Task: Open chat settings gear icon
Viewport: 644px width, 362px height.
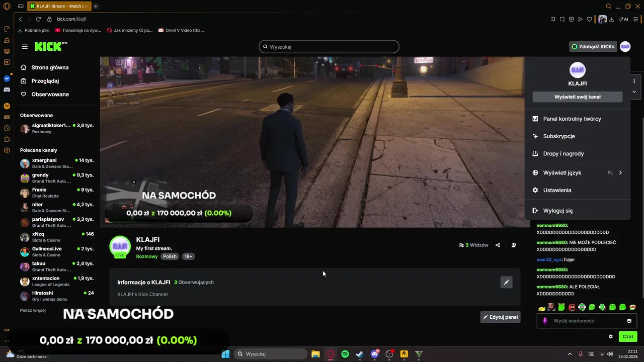Action: [611, 337]
